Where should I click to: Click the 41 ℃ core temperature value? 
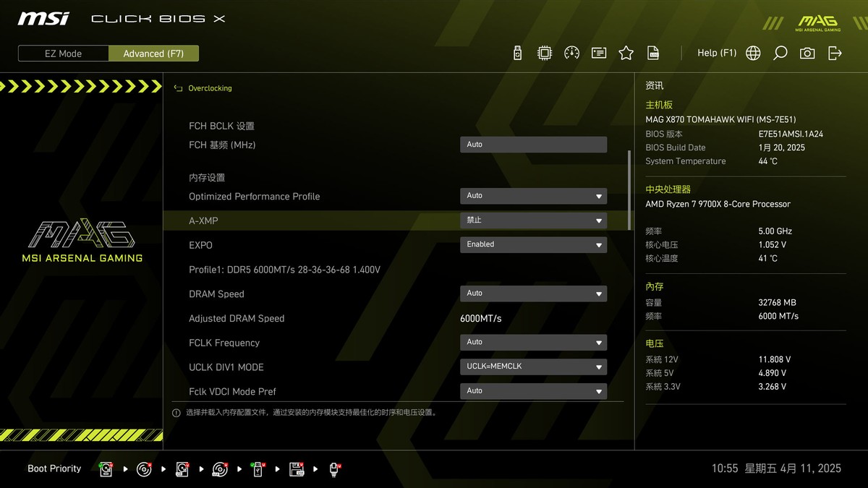(x=767, y=258)
